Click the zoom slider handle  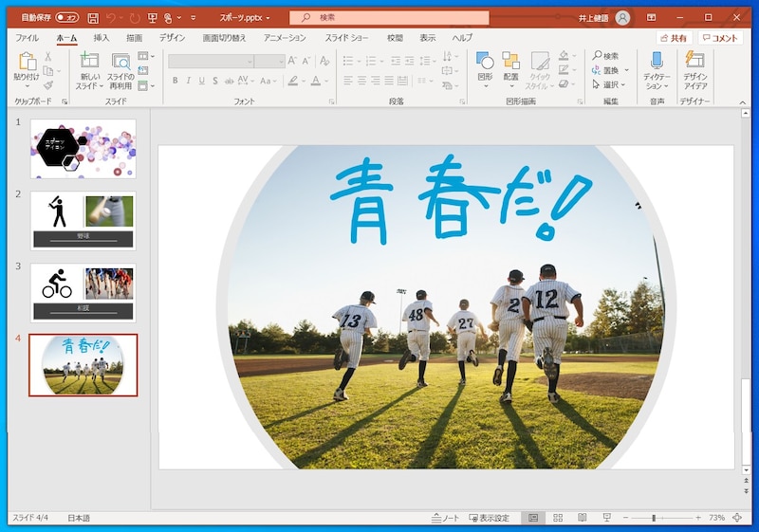[x=654, y=518]
